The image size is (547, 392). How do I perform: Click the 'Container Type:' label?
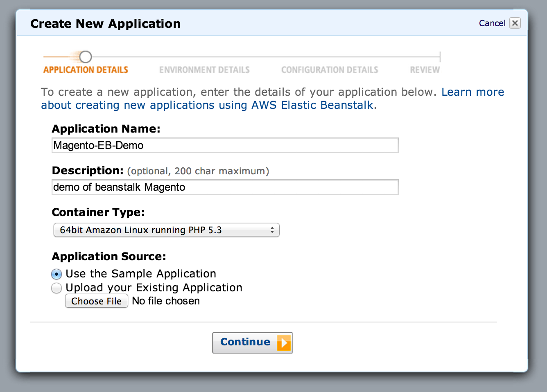pos(98,212)
